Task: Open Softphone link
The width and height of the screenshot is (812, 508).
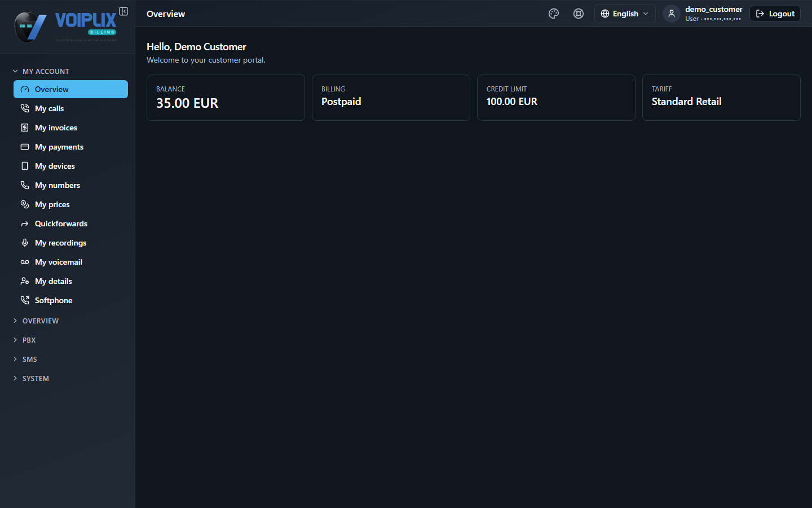Action: (x=70, y=300)
